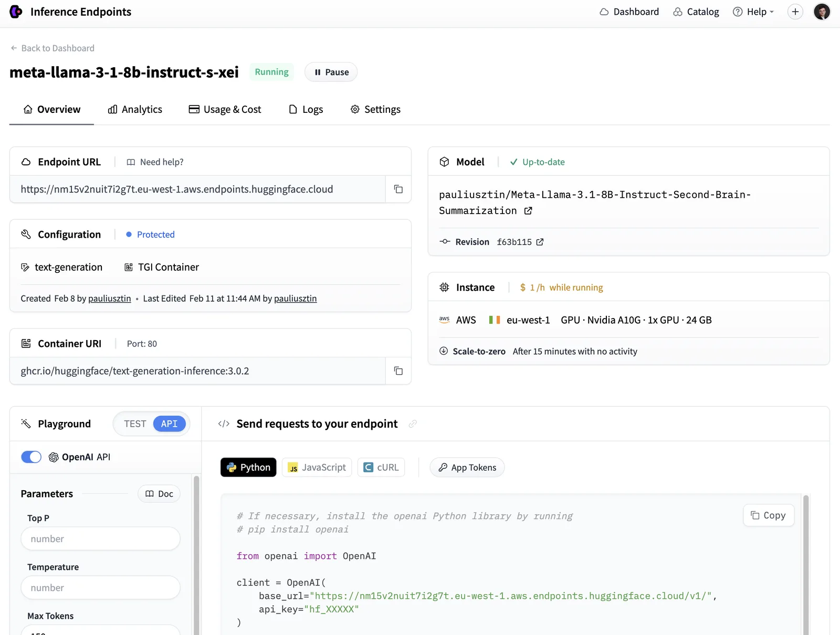
Task: Click the Revision commit icon
Action: pos(445,241)
